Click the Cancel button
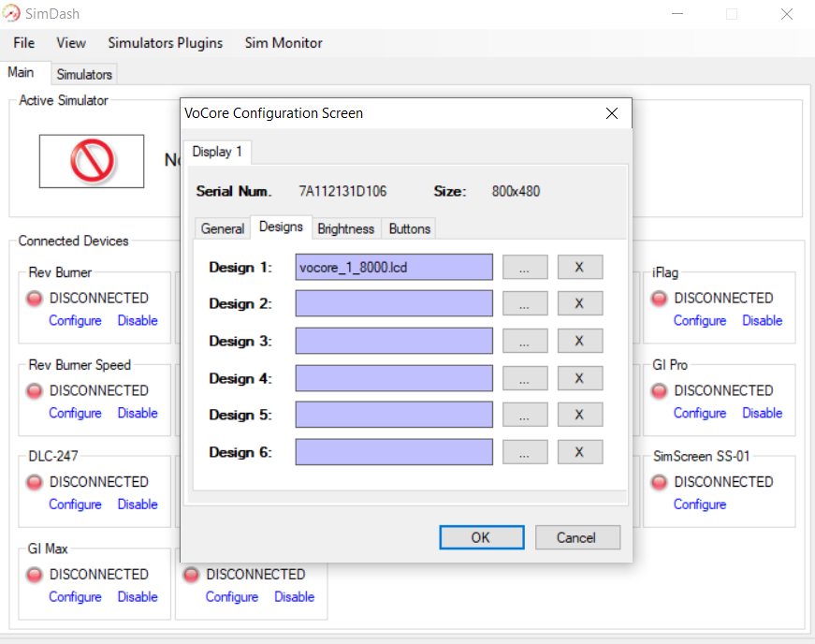The height and width of the screenshot is (644, 815). click(x=576, y=537)
